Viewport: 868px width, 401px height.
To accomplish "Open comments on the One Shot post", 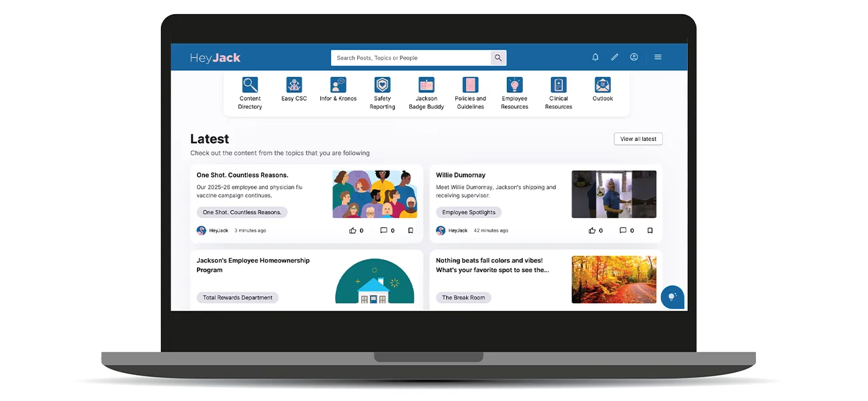I will tap(384, 231).
